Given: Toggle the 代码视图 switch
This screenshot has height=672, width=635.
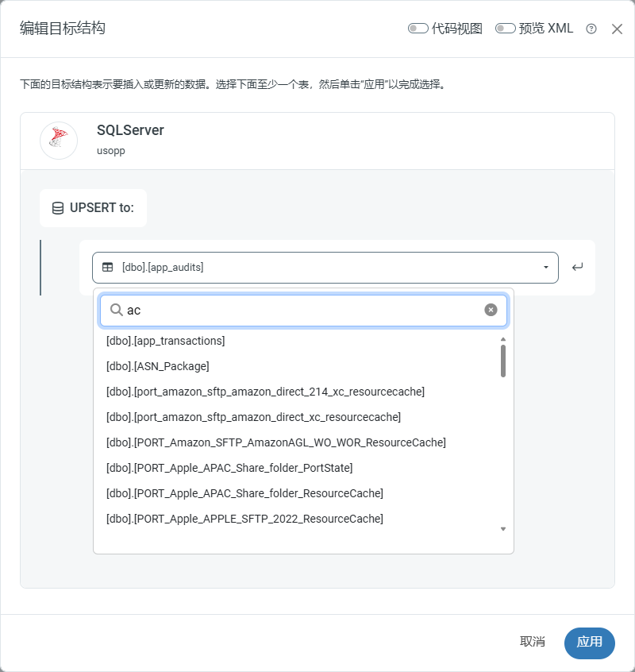Looking at the screenshot, I should (418, 29).
